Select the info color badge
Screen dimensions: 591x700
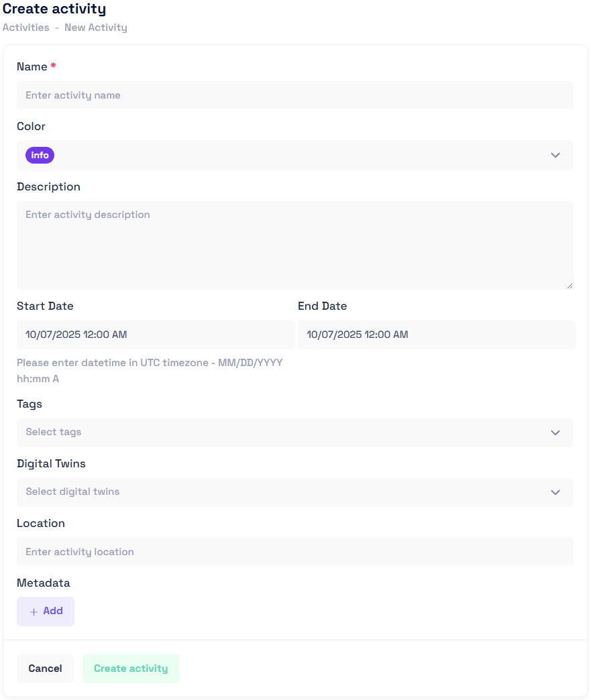tap(39, 155)
